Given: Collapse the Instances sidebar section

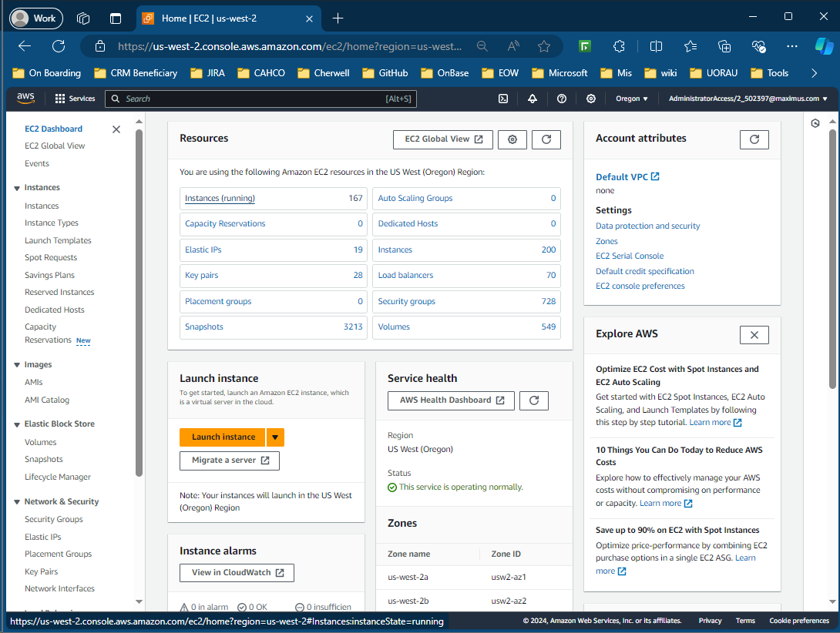Looking at the screenshot, I should (17, 188).
